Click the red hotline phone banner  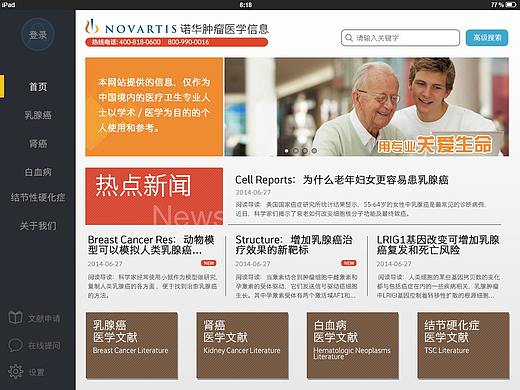(x=176, y=42)
